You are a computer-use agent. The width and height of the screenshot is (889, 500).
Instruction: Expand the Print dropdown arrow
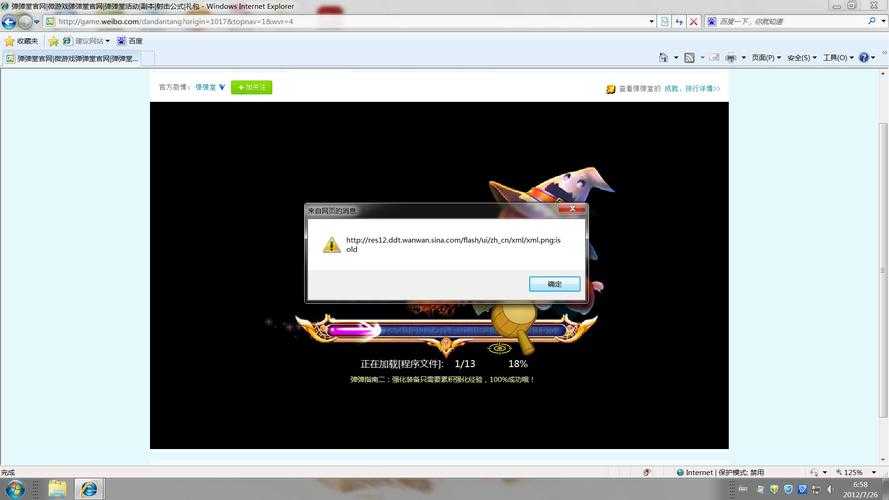point(743,58)
